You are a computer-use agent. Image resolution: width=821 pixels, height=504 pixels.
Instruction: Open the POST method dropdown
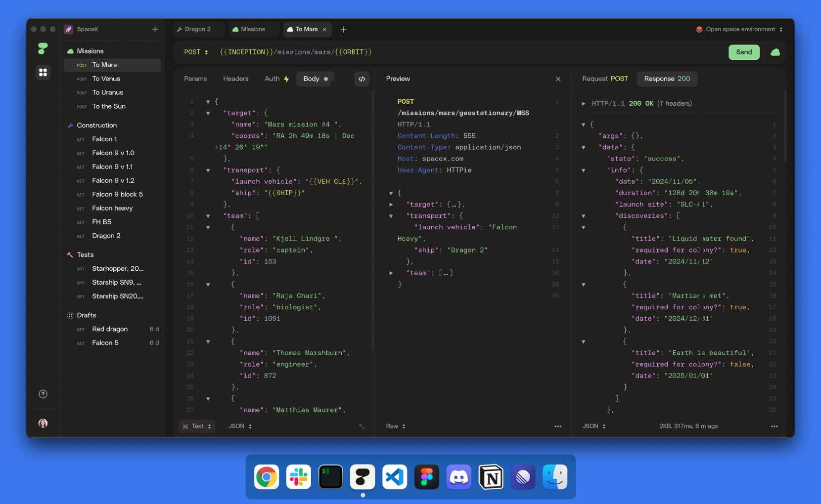pyautogui.click(x=196, y=52)
